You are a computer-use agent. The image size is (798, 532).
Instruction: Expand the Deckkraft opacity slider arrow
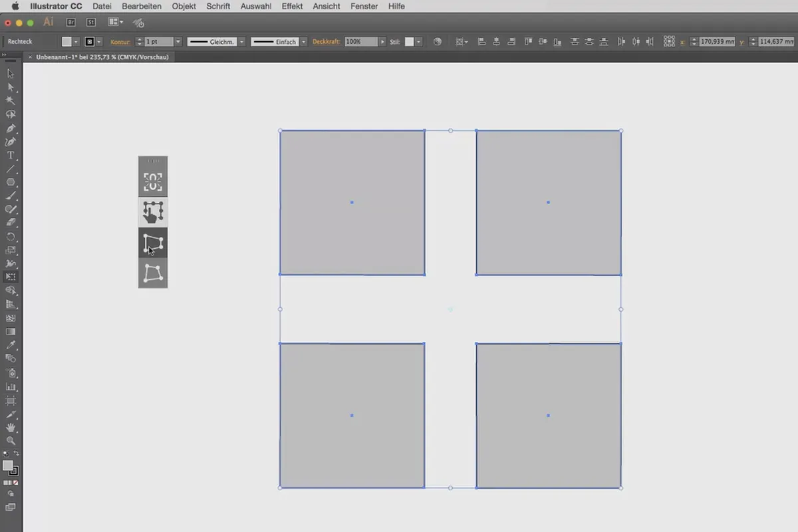382,41
